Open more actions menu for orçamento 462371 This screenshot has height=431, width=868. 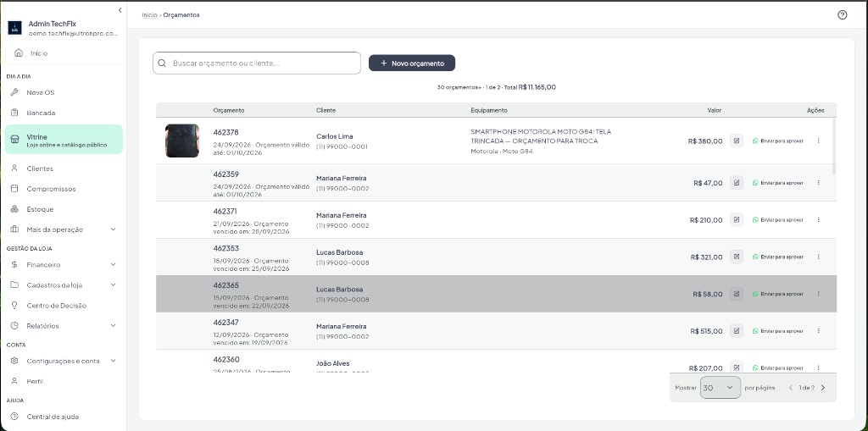coord(818,219)
